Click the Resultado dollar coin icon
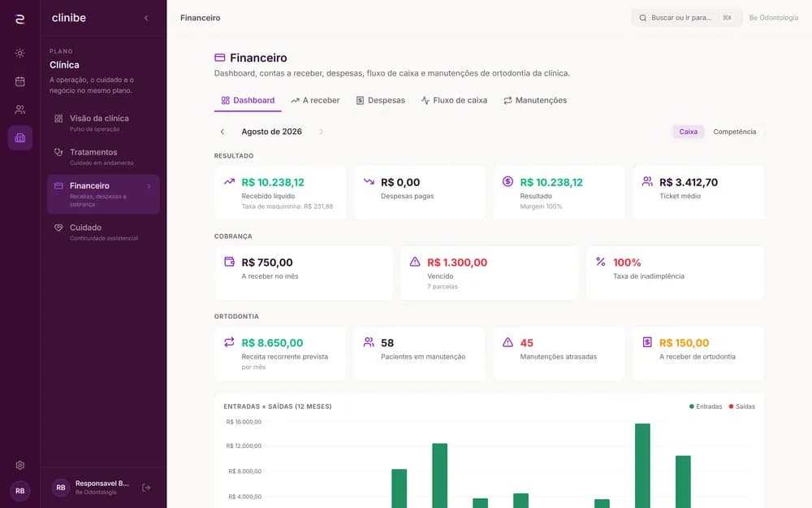Viewport: 812px width, 508px height. point(508,181)
